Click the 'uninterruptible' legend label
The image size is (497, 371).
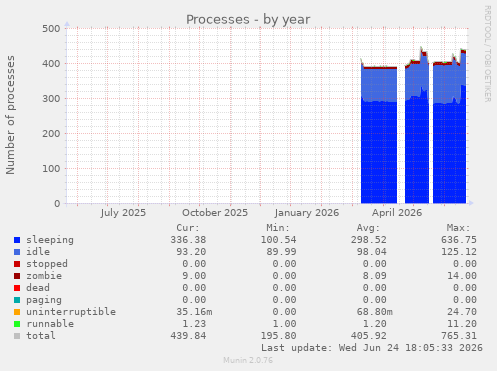click(71, 312)
